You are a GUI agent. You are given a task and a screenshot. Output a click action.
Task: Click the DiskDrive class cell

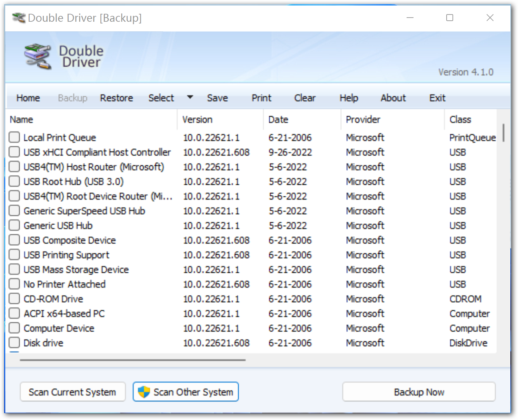(x=468, y=343)
